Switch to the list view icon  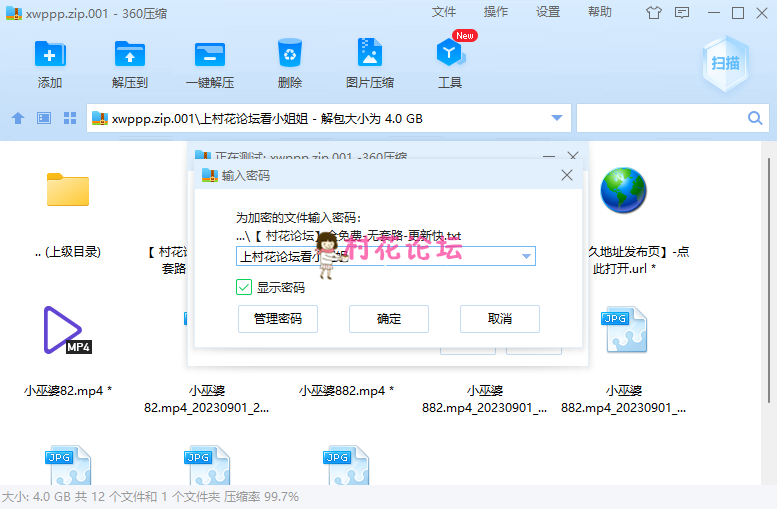pos(44,118)
